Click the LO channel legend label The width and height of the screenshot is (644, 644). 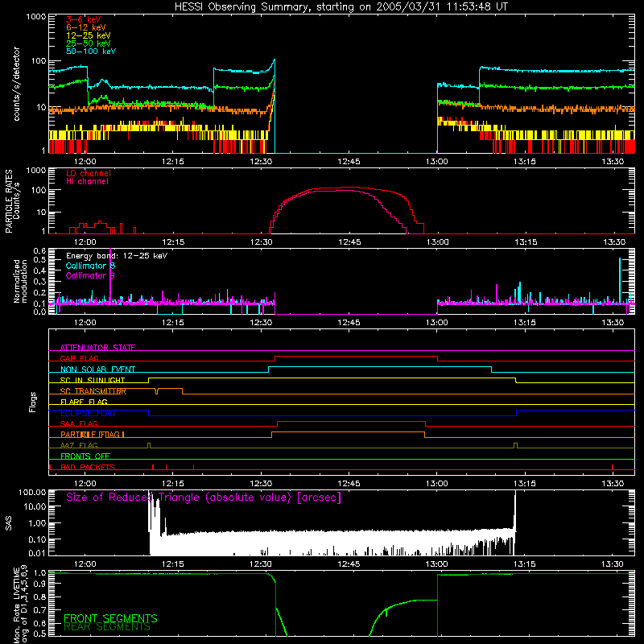coord(89,173)
